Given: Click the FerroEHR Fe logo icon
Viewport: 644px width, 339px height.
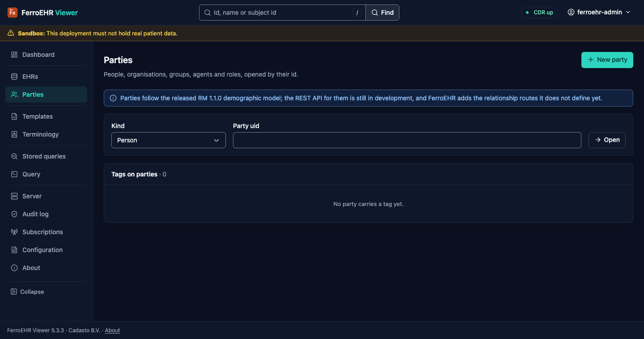Looking at the screenshot, I should tap(13, 13).
